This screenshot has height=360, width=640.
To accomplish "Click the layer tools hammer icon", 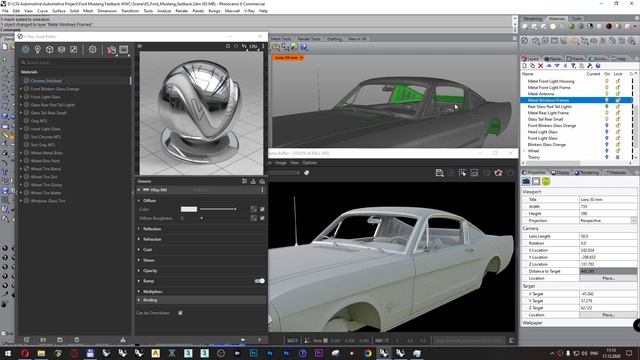I will [x=590, y=66].
